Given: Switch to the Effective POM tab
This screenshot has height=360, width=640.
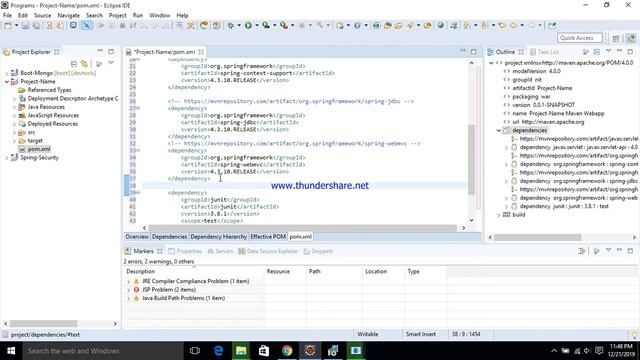Looking at the screenshot, I should point(268,237).
